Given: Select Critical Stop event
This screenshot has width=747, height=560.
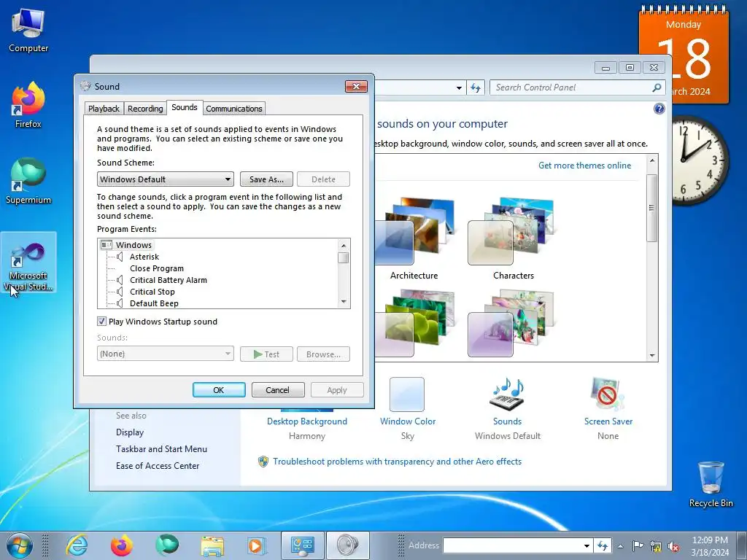Looking at the screenshot, I should pyautogui.click(x=152, y=292).
